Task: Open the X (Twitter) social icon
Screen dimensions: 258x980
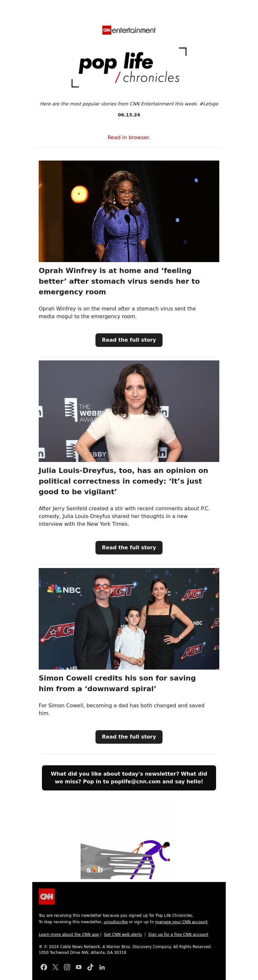Action: pos(55,967)
